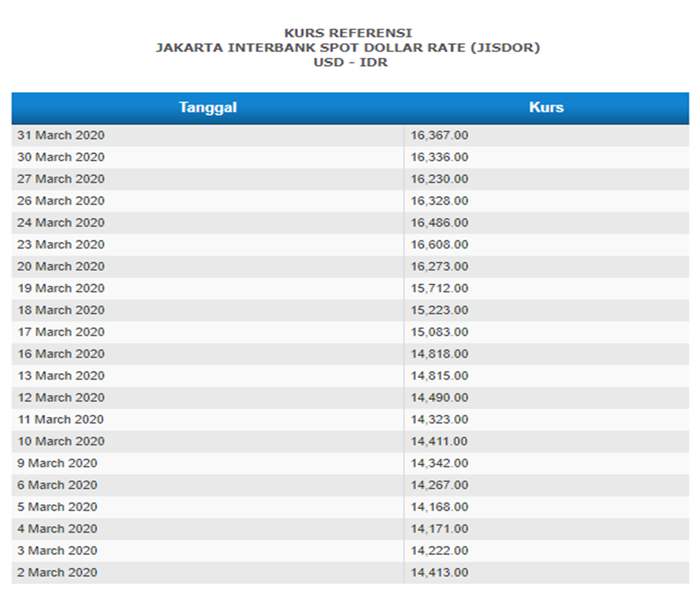Select the rate 16,230.00
This screenshot has width=700, height=593.
(440, 179)
